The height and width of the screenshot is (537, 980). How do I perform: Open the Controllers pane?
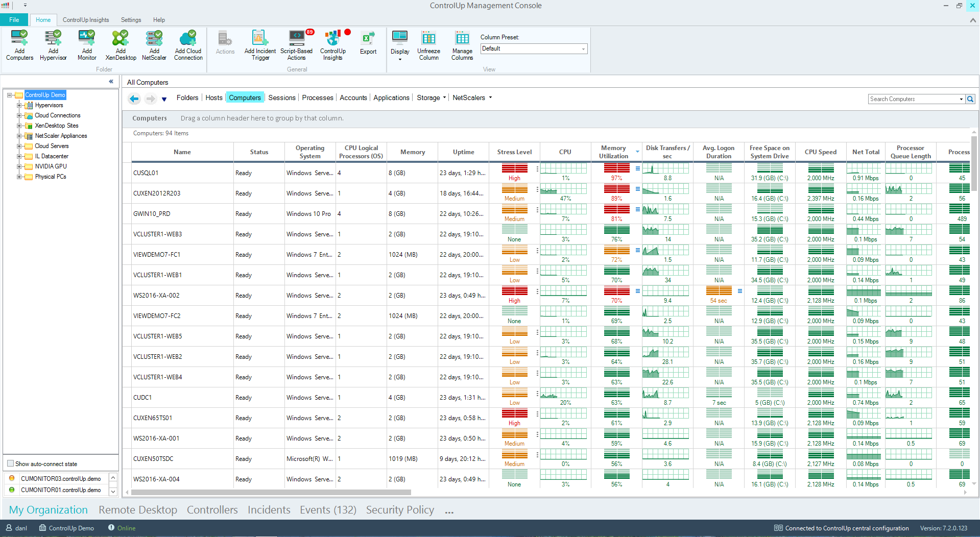tap(212, 509)
